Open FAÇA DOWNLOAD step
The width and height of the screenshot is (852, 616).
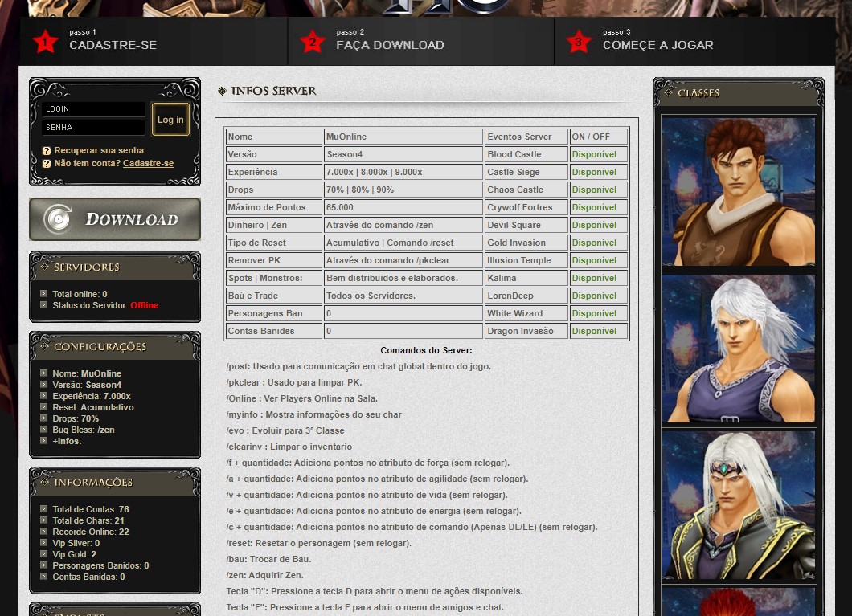click(x=390, y=45)
